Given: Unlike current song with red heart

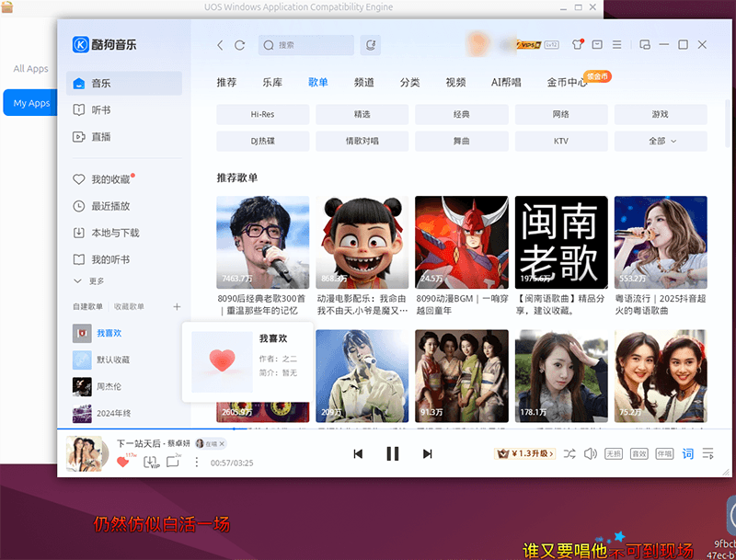Looking at the screenshot, I should click(x=123, y=462).
